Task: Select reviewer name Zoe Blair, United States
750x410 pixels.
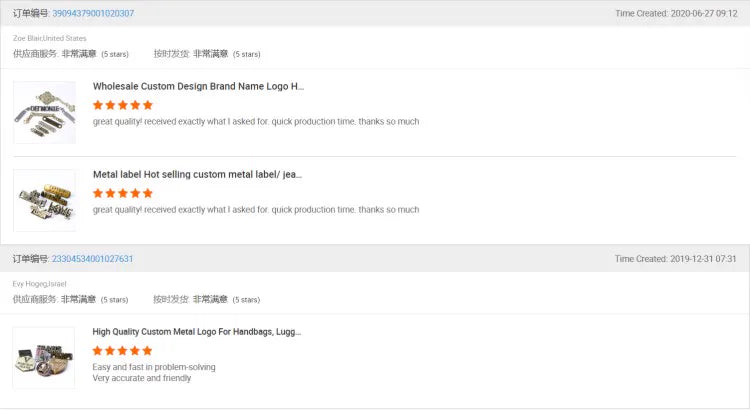Action: click(50, 38)
